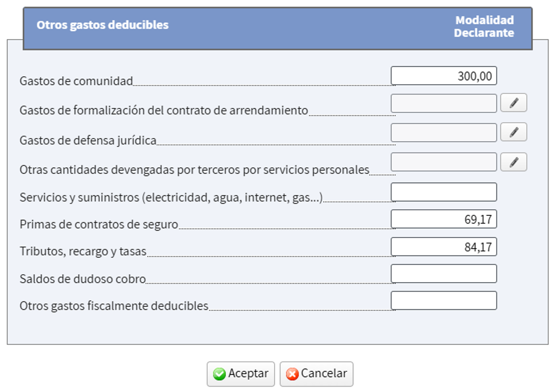Click the pencil icon beside Gastos de defensa jurídica
The image size is (555, 392).
(x=514, y=132)
